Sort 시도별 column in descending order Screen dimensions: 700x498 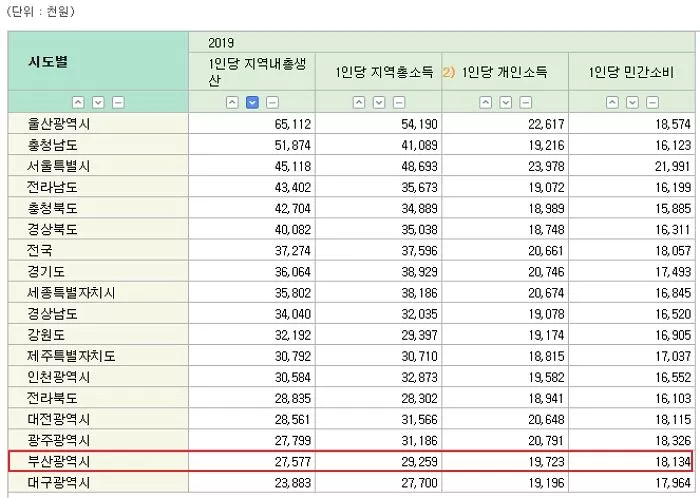(x=98, y=102)
